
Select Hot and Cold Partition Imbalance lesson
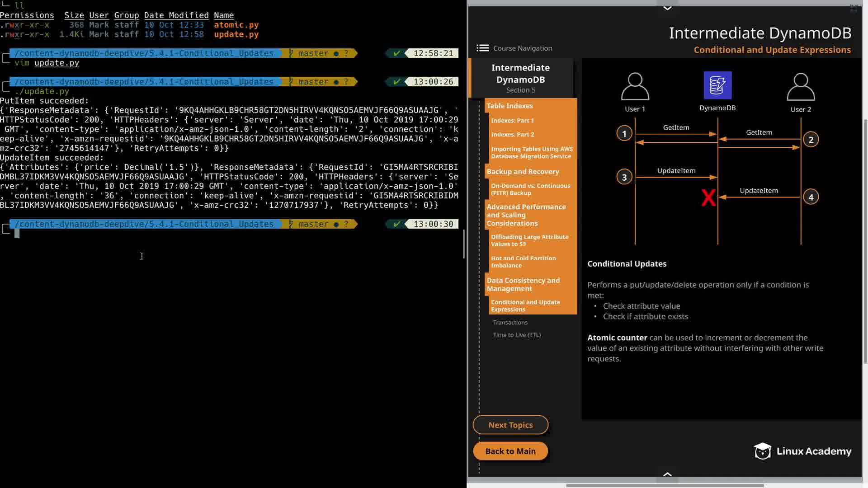coord(523,262)
